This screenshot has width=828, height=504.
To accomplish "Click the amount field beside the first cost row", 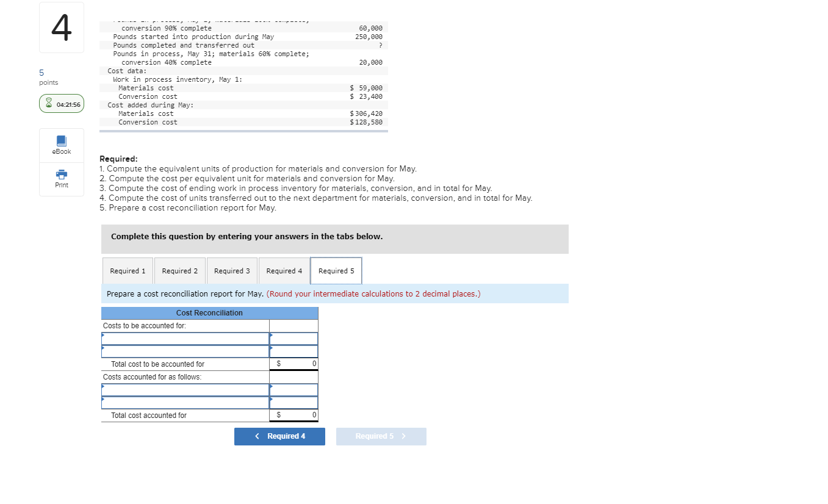I will 293,339.
